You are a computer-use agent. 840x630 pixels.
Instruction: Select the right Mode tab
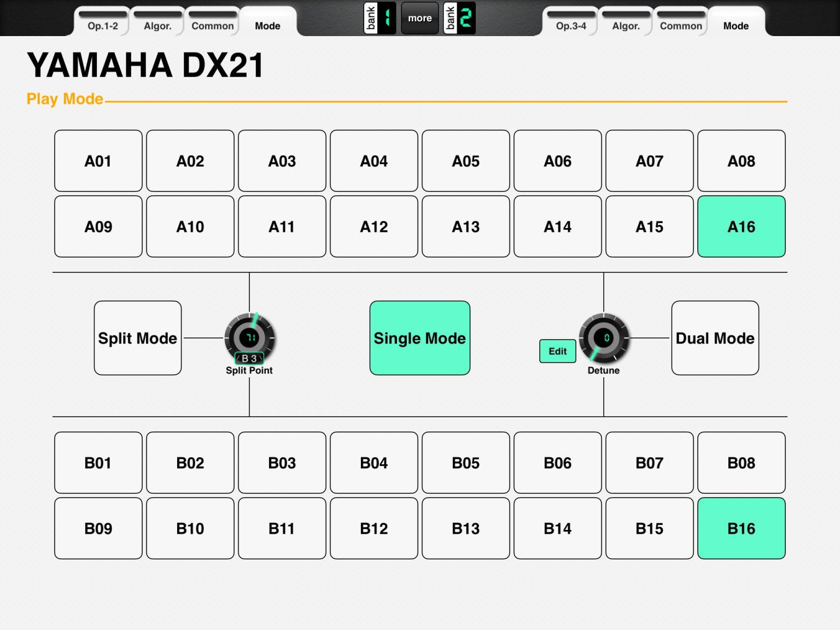736,22
